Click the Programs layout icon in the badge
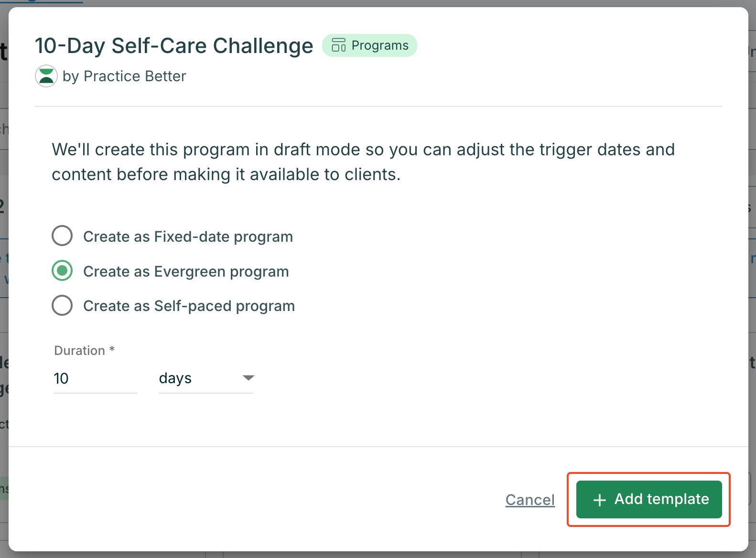This screenshot has width=756, height=558. (x=338, y=45)
